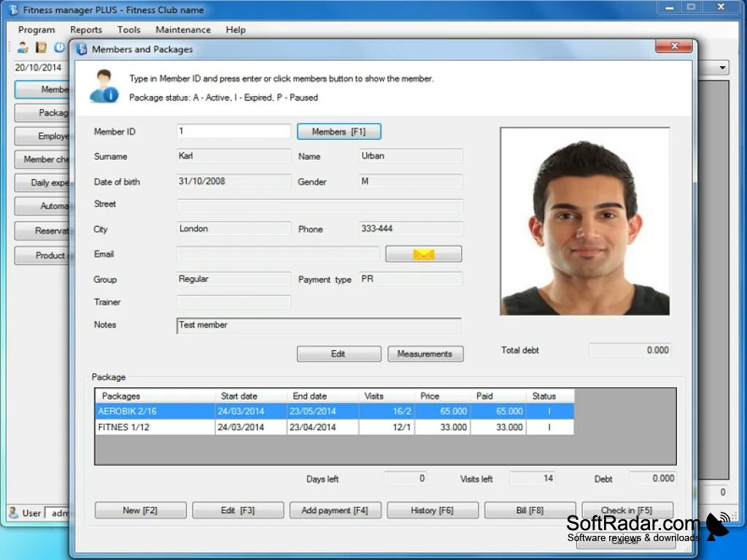The height and width of the screenshot is (560, 747).
Task: Click Check in [F5] button
Action: point(627,510)
